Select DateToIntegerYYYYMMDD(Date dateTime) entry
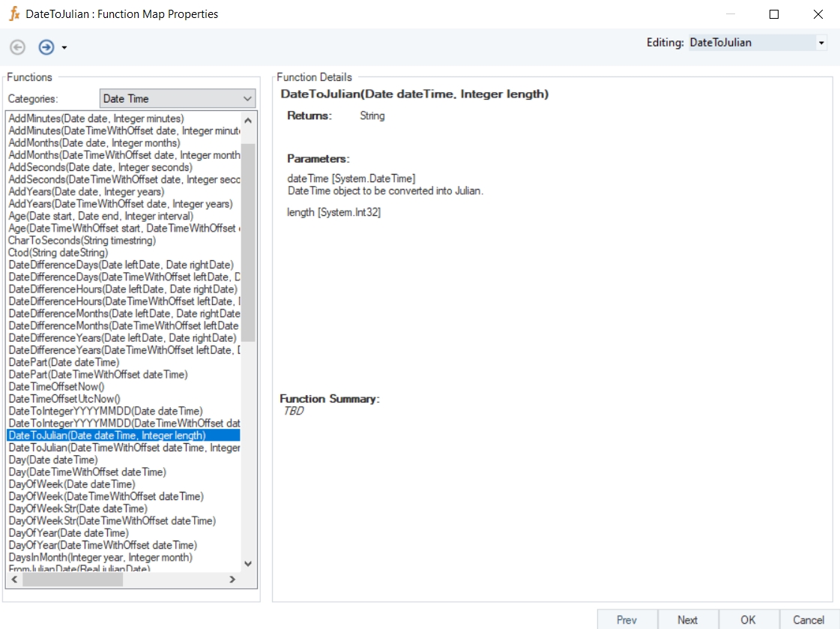840x629 pixels. click(x=105, y=411)
